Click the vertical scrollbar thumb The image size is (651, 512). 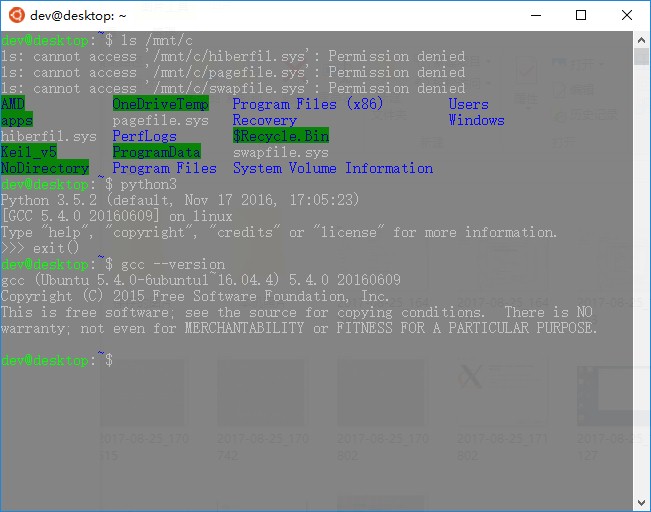pos(642,56)
